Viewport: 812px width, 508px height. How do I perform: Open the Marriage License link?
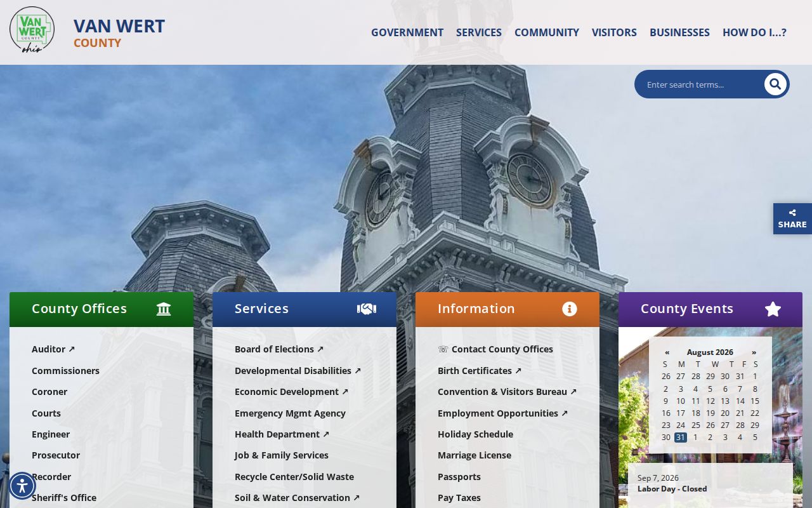475,455
